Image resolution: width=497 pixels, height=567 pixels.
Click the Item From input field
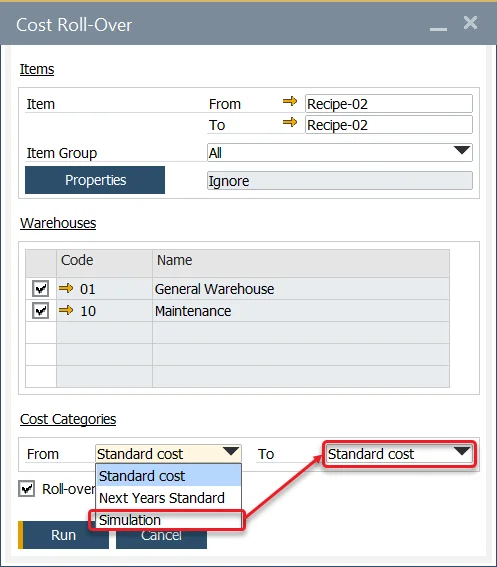pyautogui.click(x=389, y=104)
